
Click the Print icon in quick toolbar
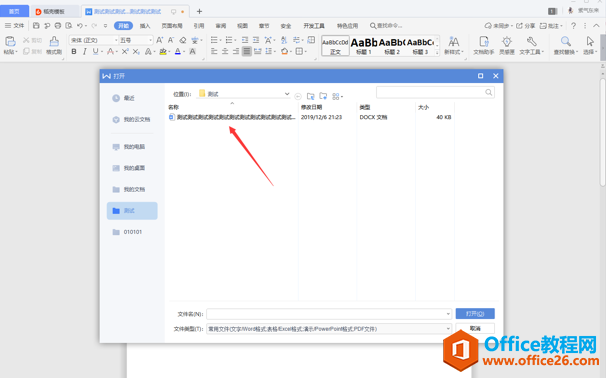point(58,26)
